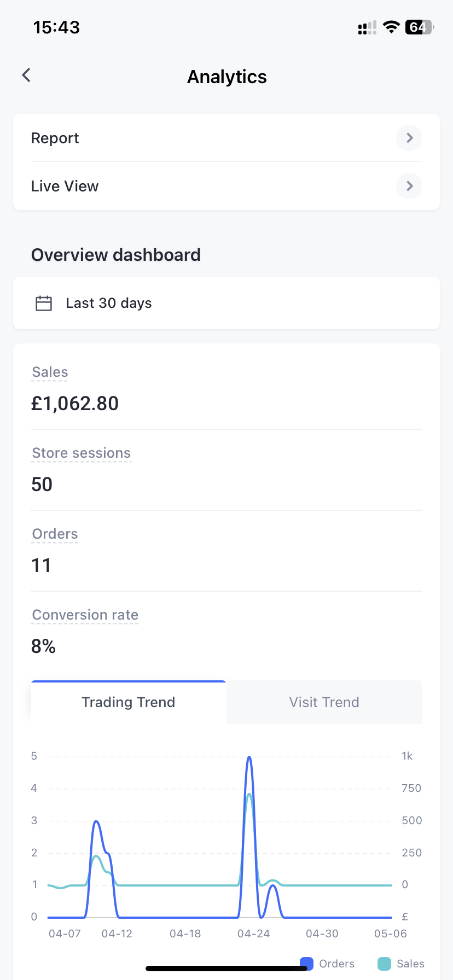Tap the battery indicator icon
The height and width of the screenshot is (980, 453).
(419, 27)
